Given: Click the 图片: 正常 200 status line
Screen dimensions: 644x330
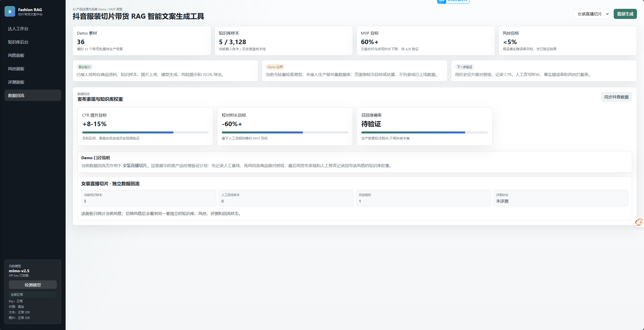Looking at the screenshot, I should tap(19, 318).
